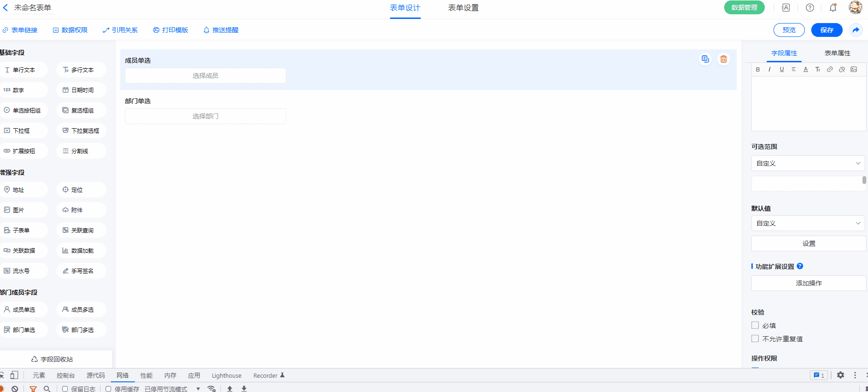
Task: Insert a link using the editor toolbar
Action: tap(830, 70)
